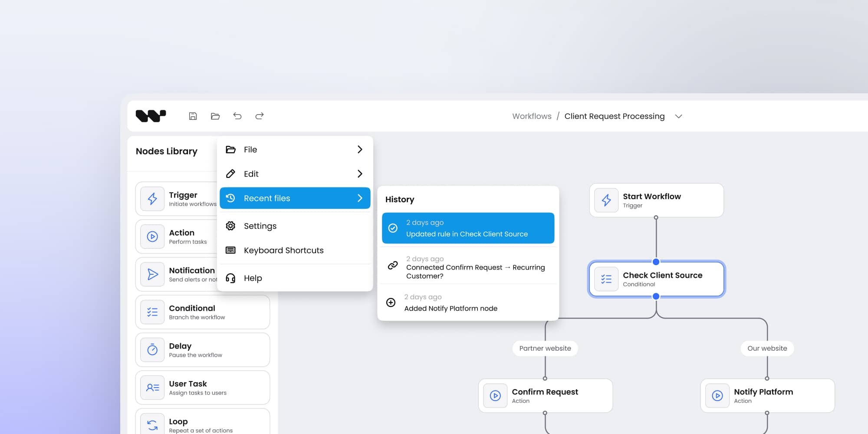Expand the Recent files submenu chevron

click(359, 198)
